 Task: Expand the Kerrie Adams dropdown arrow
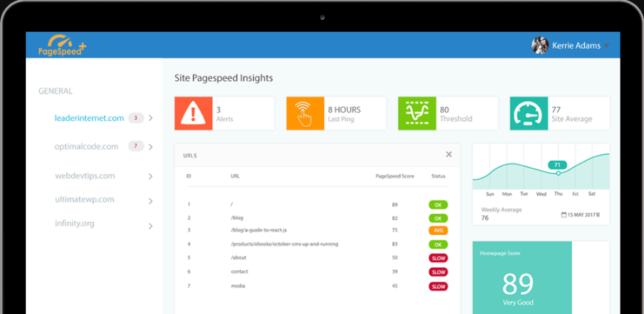click(x=606, y=46)
